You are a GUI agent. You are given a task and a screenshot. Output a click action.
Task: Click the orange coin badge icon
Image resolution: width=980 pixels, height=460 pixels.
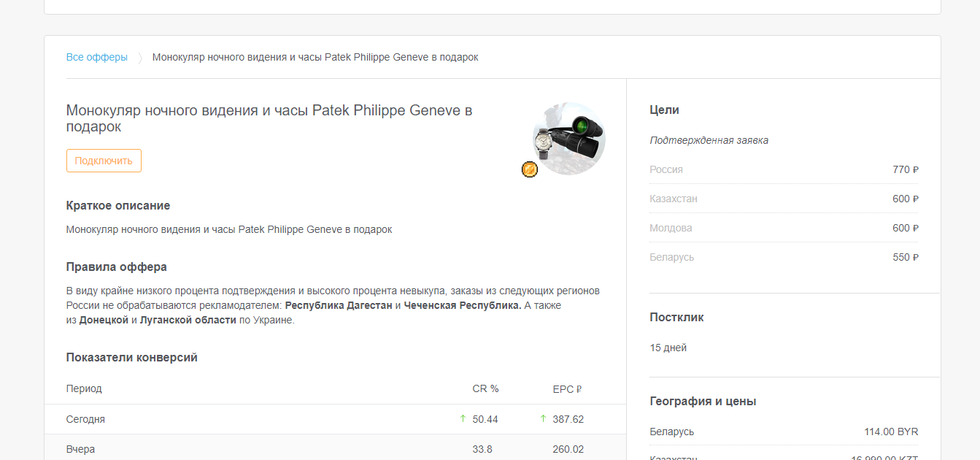pyautogui.click(x=530, y=169)
